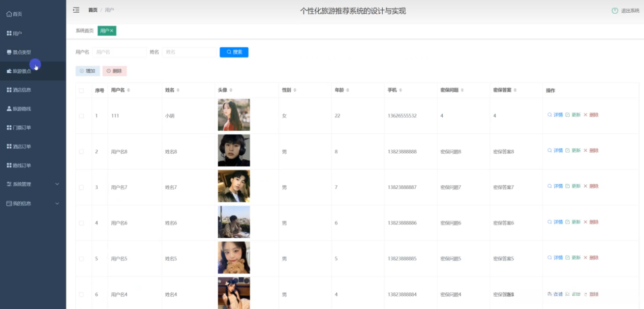This screenshot has height=309, width=644.
Task: Open 旅游路线 sidebar item
Action: click(18, 108)
